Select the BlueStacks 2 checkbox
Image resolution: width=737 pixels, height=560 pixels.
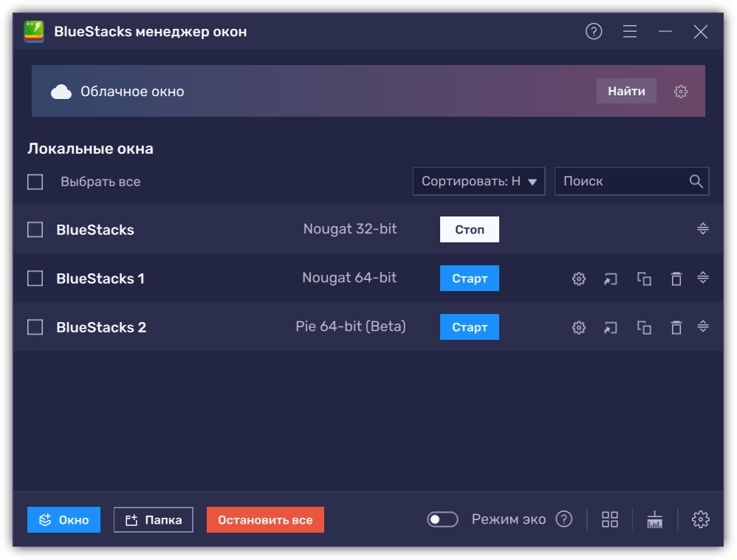point(35,327)
